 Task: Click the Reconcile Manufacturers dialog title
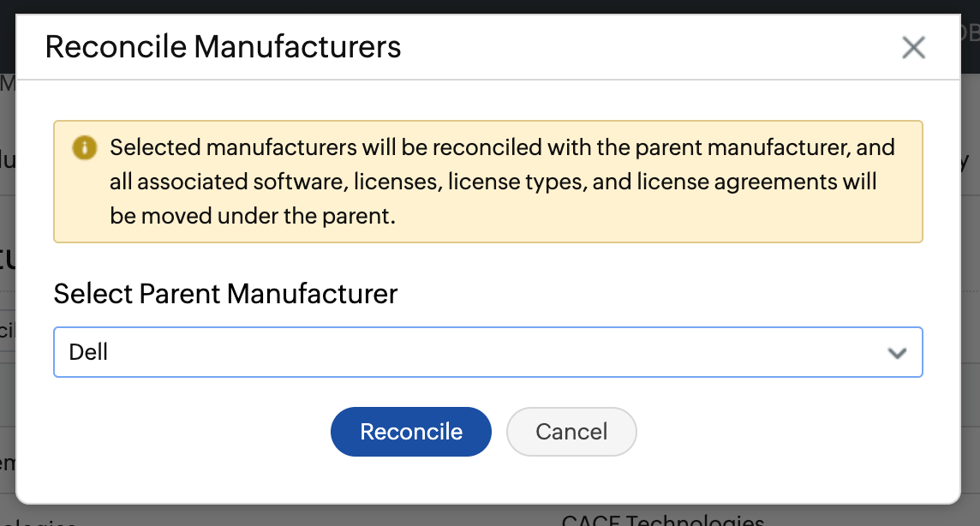click(x=223, y=46)
